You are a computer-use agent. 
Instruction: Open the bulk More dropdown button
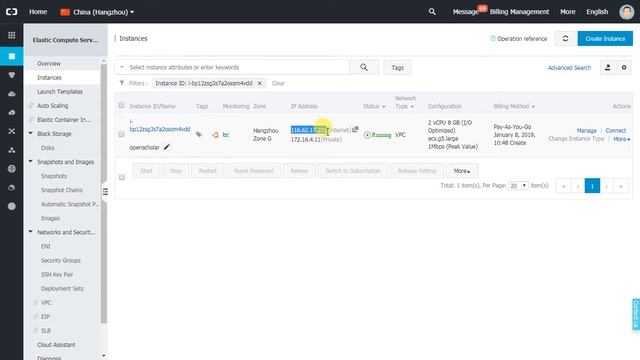(x=462, y=171)
